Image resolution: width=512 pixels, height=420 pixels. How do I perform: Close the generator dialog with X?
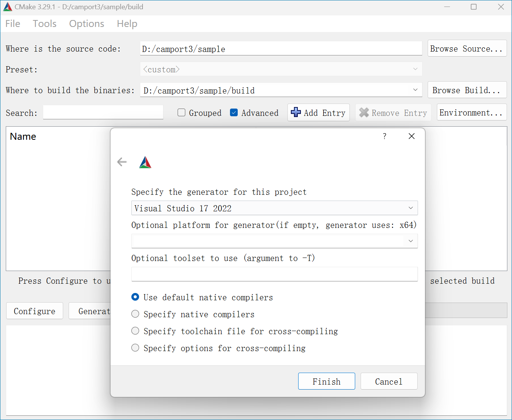pos(411,136)
